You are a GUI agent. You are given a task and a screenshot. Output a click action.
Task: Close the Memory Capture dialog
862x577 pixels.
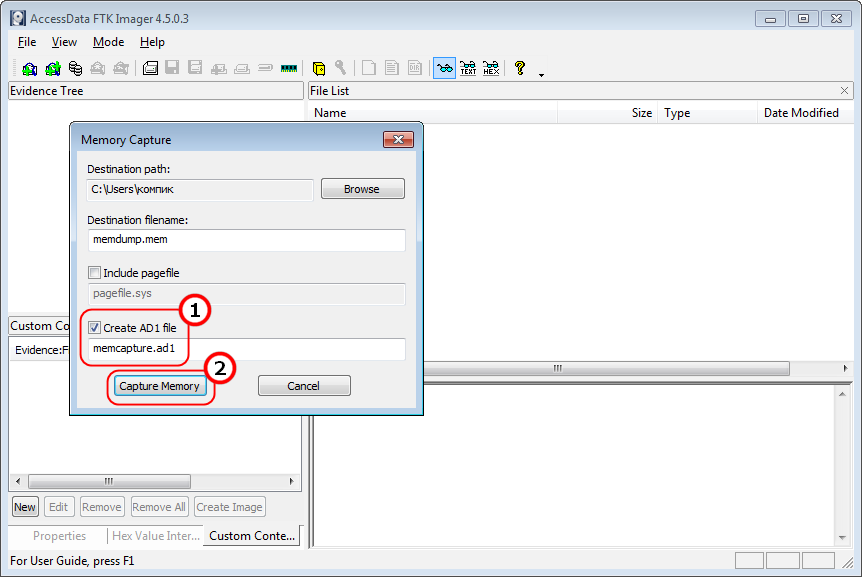click(399, 140)
